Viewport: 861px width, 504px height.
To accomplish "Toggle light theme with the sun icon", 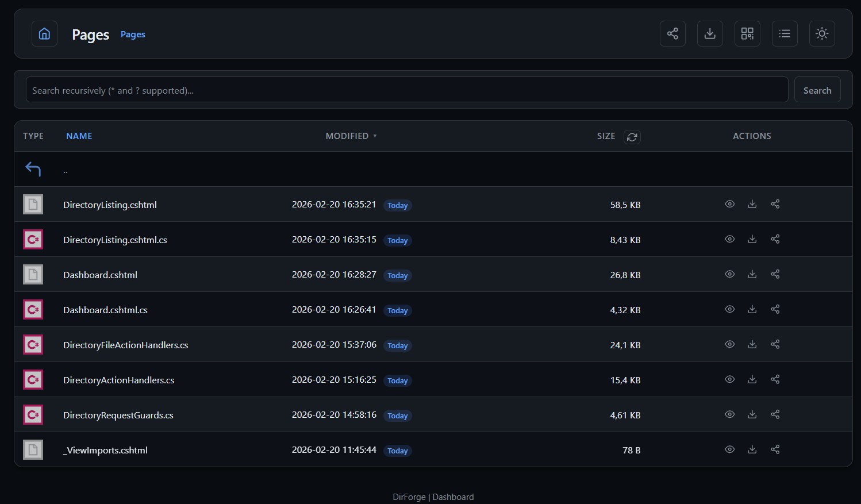I will click(822, 33).
